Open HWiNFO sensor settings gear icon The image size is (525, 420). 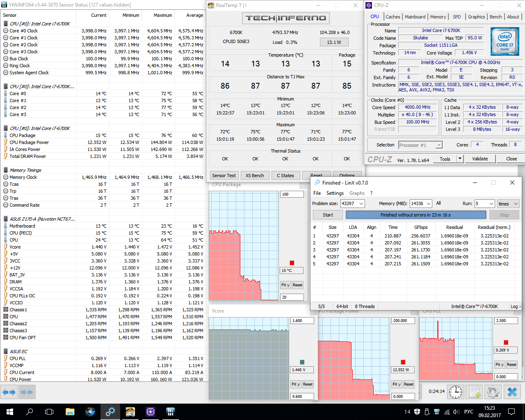pyautogui.click(x=493, y=392)
